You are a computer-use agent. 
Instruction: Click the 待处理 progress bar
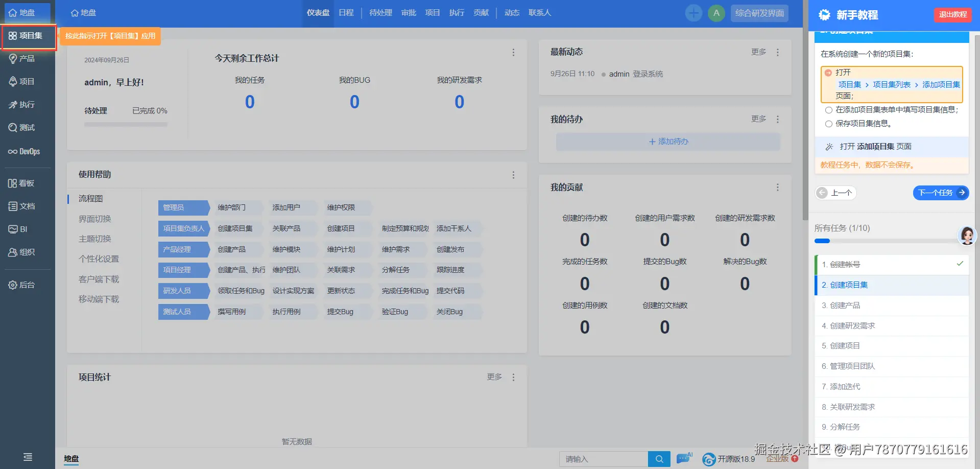tap(126, 124)
